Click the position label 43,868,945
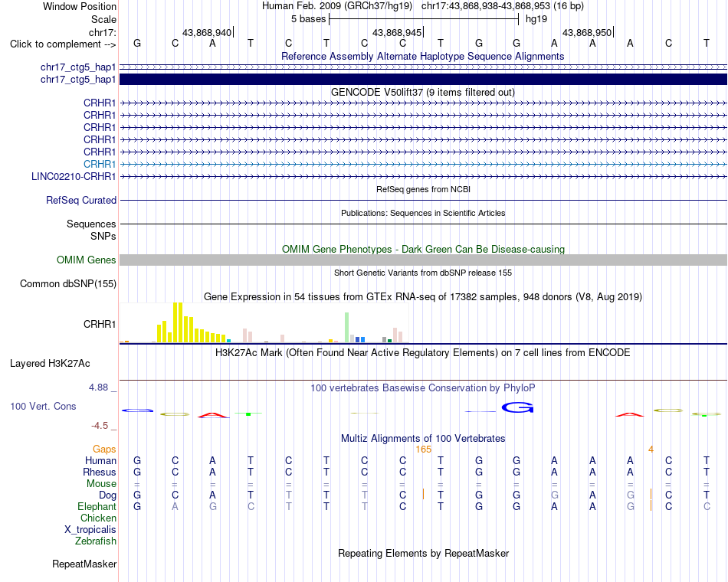The height and width of the screenshot is (582, 728). point(397,32)
